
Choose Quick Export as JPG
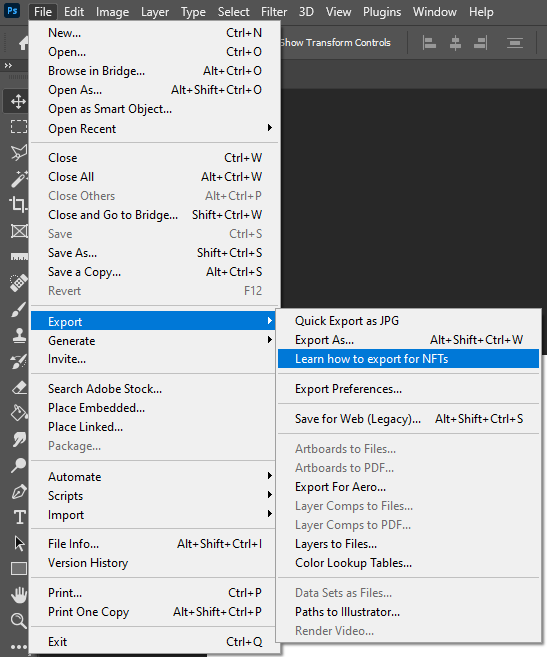click(x=408, y=321)
